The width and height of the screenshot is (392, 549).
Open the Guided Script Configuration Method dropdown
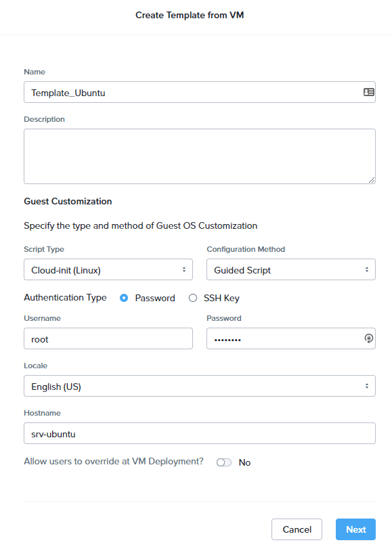291,269
